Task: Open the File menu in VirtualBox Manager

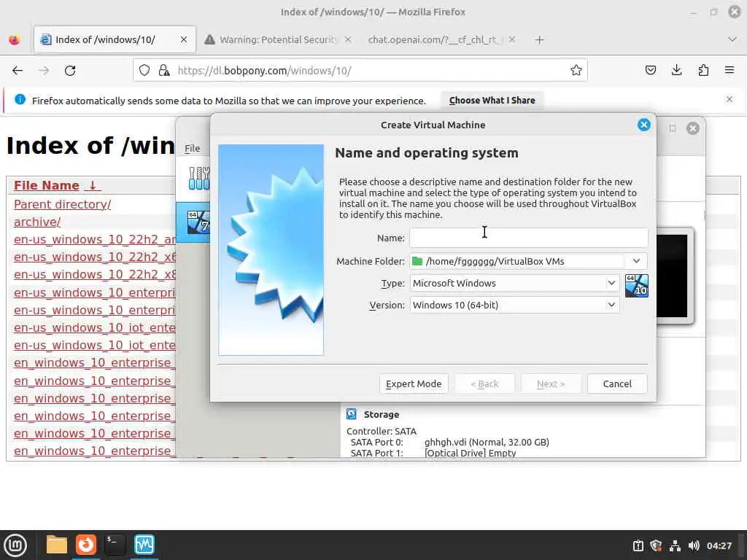Action: (192, 148)
